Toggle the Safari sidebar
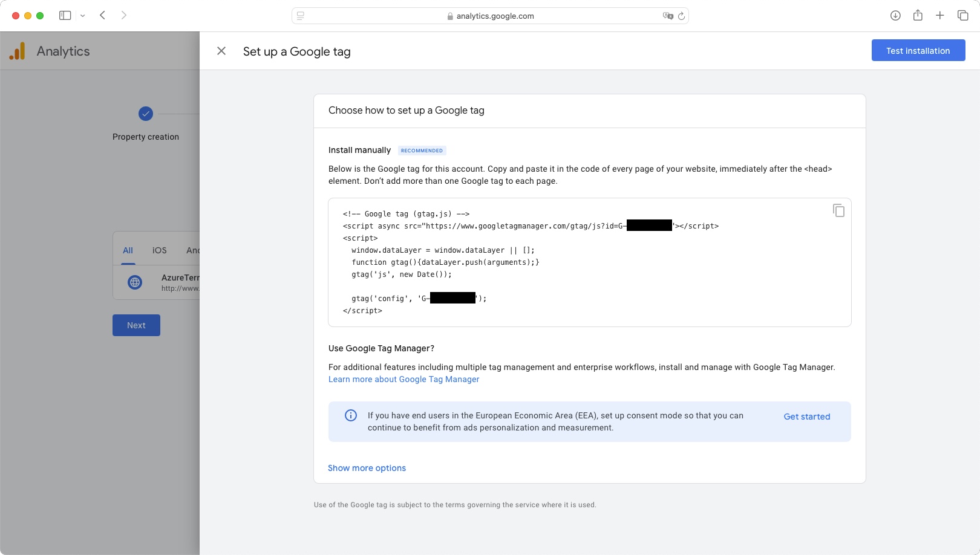The image size is (980, 555). point(65,16)
